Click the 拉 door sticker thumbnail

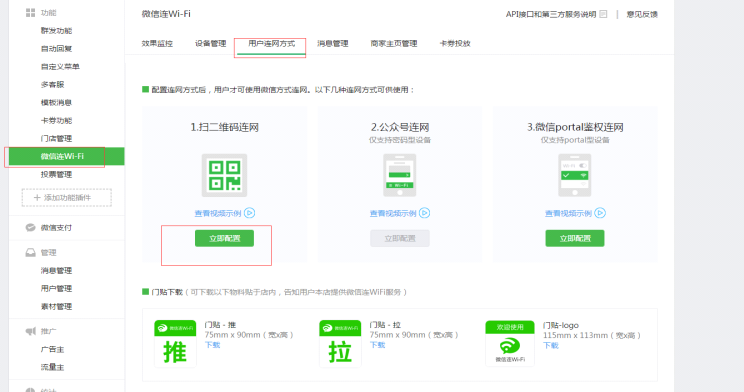pos(340,344)
